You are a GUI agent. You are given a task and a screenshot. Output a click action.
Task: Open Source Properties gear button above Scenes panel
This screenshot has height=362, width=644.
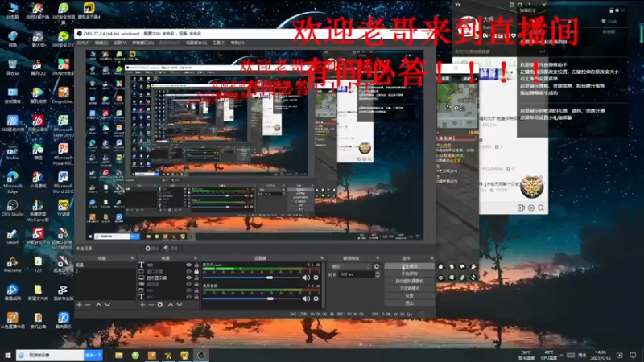[x=151, y=249]
